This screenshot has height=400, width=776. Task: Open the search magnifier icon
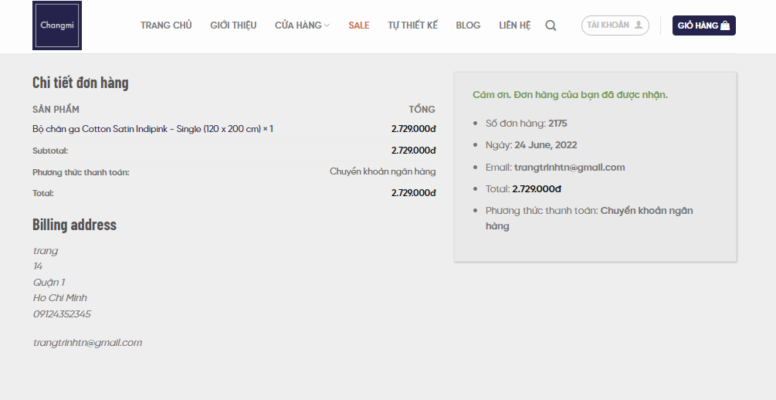tap(550, 25)
